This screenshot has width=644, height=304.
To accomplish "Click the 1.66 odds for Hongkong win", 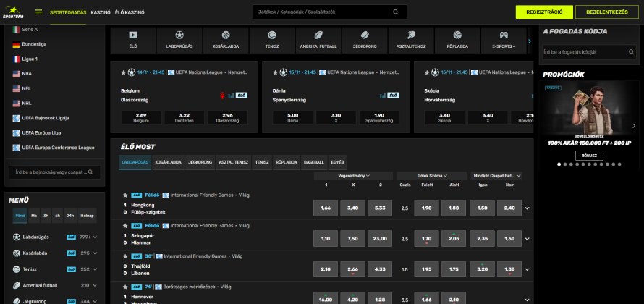I will tap(325, 208).
